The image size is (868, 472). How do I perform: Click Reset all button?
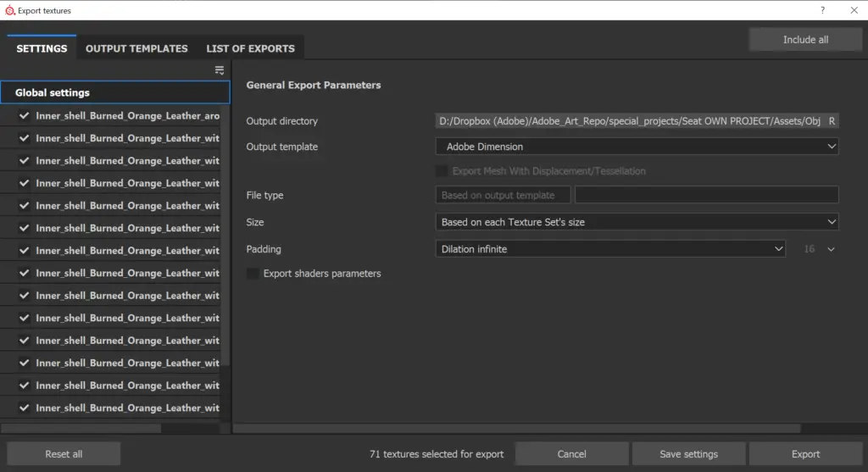click(64, 453)
